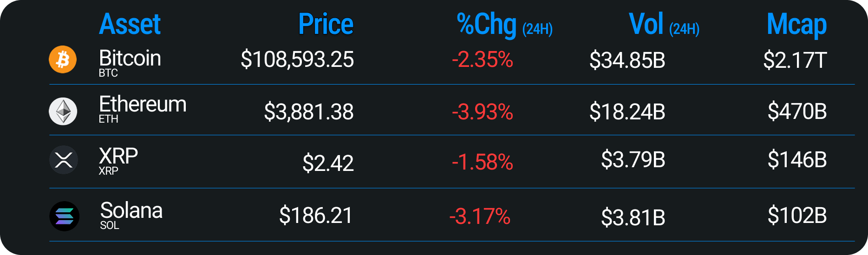
Task: Click Bitcoin price $108,593.25
Action: pos(297,59)
